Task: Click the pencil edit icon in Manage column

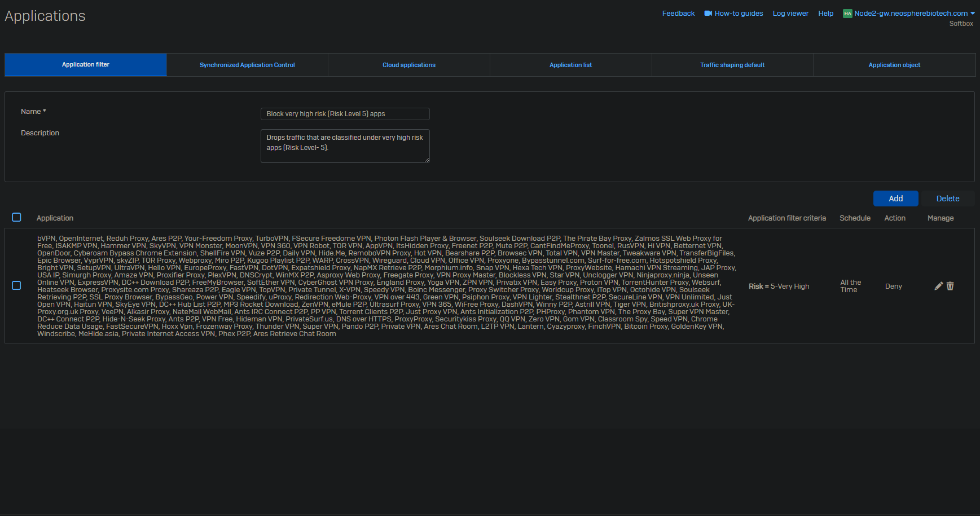Action: [x=938, y=286]
